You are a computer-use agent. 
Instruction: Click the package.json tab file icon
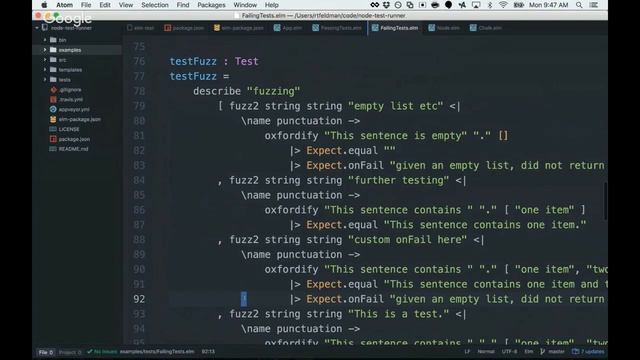pos(168,28)
